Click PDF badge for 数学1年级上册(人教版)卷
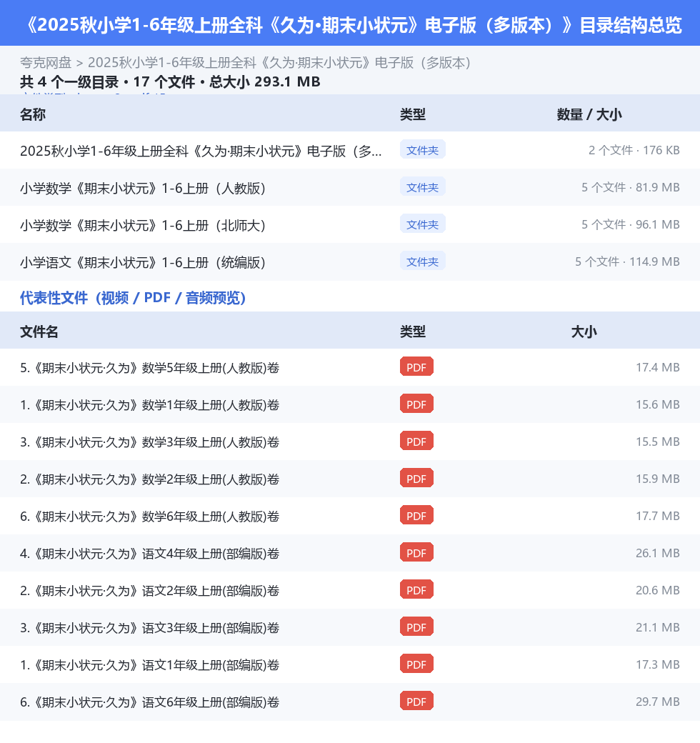 pos(416,404)
